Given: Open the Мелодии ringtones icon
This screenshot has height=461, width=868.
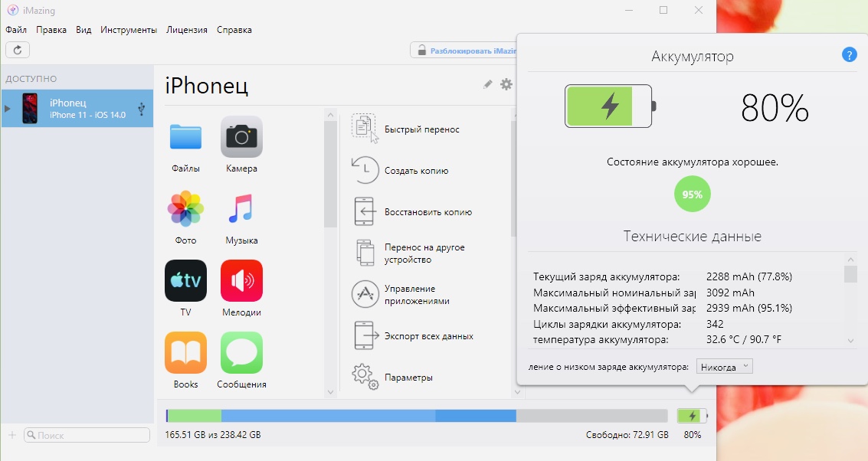Looking at the screenshot, I should [241, 280].
